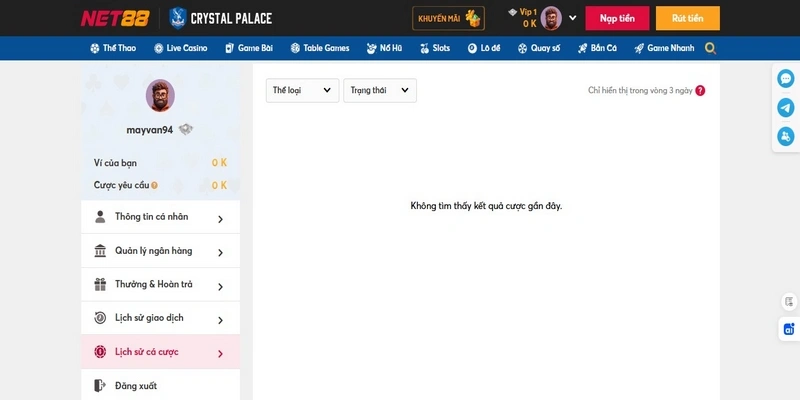Click the rocket icon beside Game Nhanh
This screenshot has width=800, height=400.
point(639,48)
